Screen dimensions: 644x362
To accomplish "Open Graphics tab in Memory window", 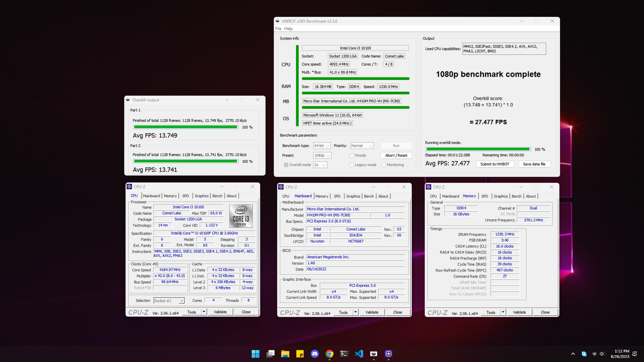I will coord(501,196).
